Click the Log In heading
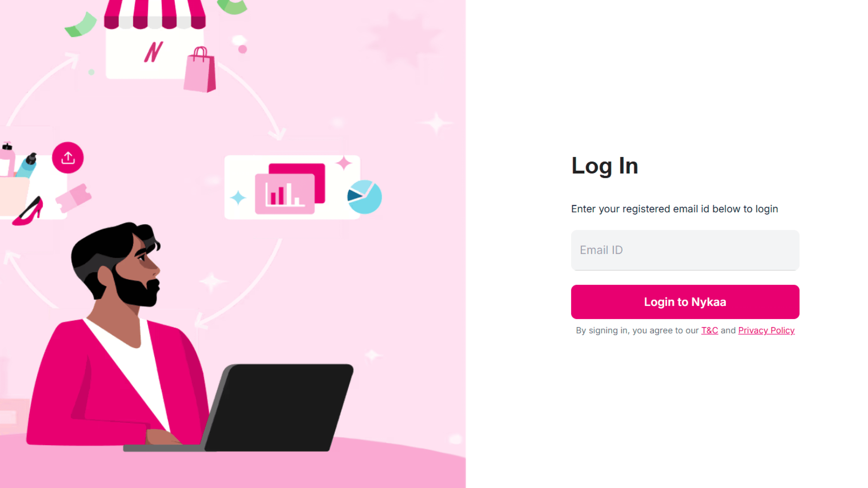The height and width of the screenshot is (488, 868). pyautogui.click(x=605, y=166)
